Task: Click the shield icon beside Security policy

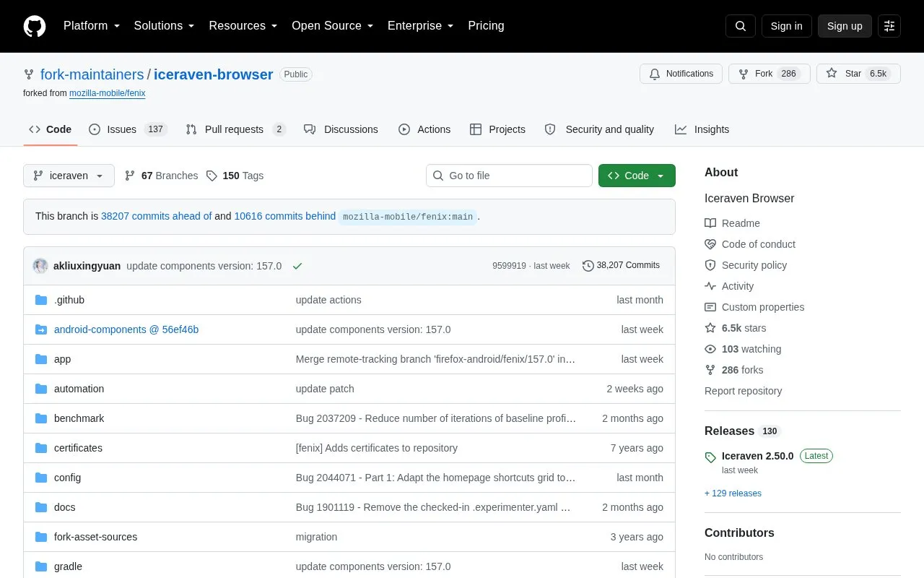Action: tap(710, 265)
